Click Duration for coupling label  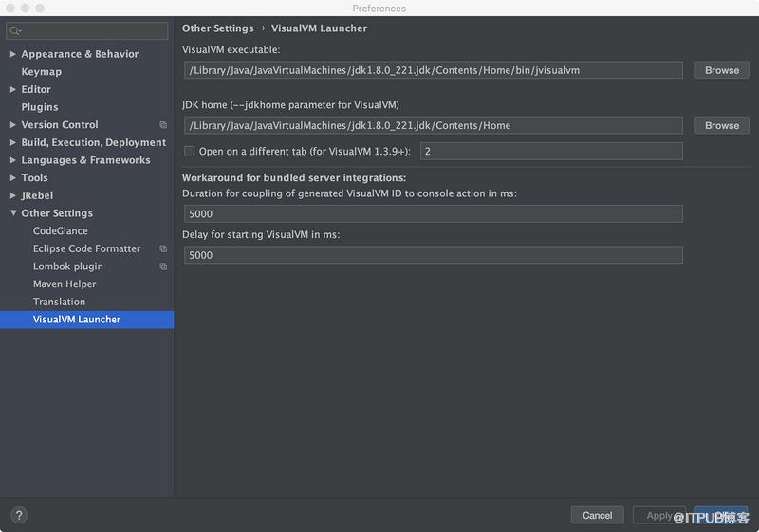pos(349,193)
